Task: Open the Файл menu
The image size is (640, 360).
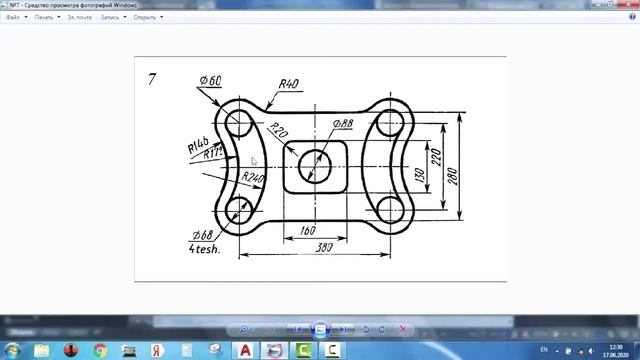Action: coord(16,18)
